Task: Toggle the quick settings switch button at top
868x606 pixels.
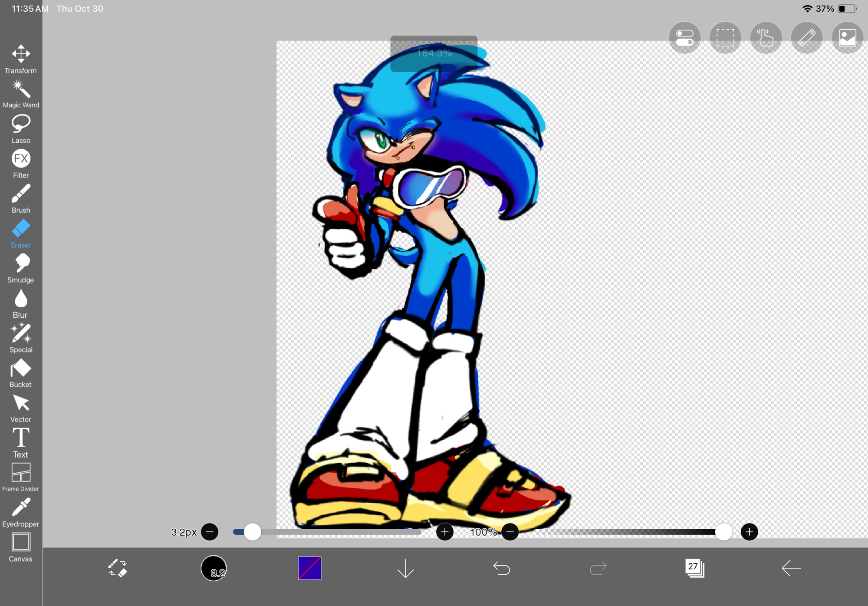Action: tap(684, 38)
